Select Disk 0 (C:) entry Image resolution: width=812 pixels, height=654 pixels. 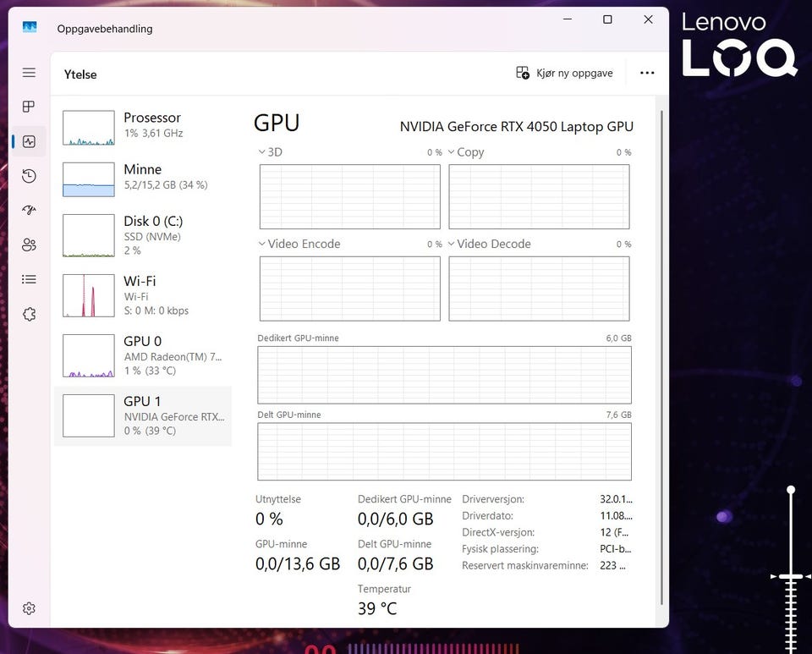click(142, 234)
